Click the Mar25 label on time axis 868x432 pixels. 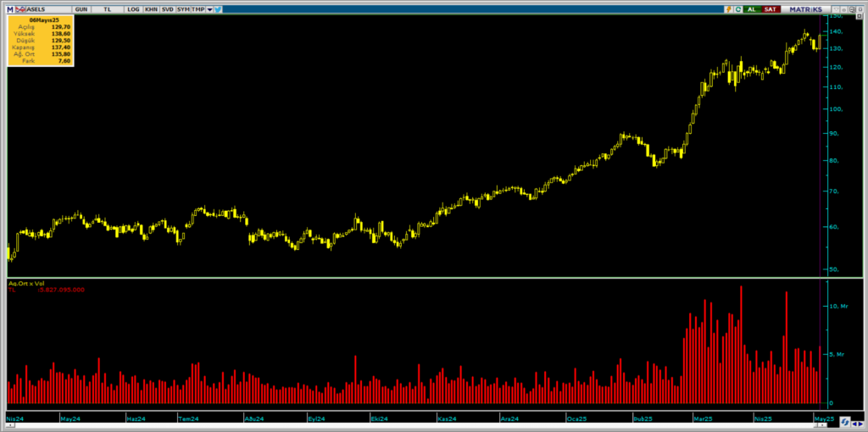(x=702, y=418)
